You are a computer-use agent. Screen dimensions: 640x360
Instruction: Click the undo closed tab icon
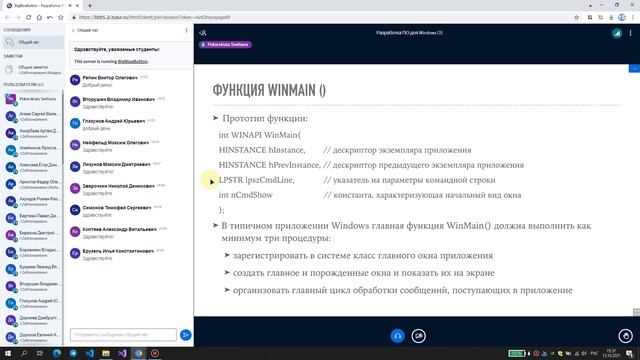(50, 18)
